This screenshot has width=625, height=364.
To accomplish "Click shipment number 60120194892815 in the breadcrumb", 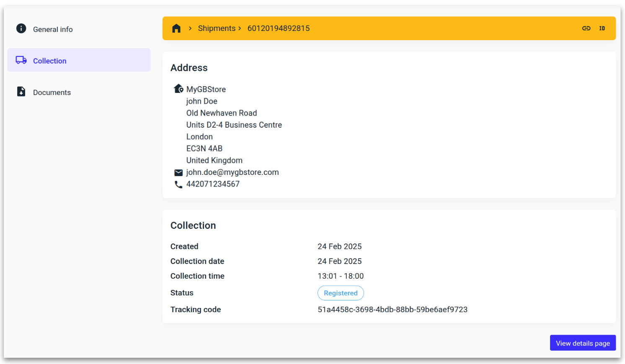I will tap(278, 28).
